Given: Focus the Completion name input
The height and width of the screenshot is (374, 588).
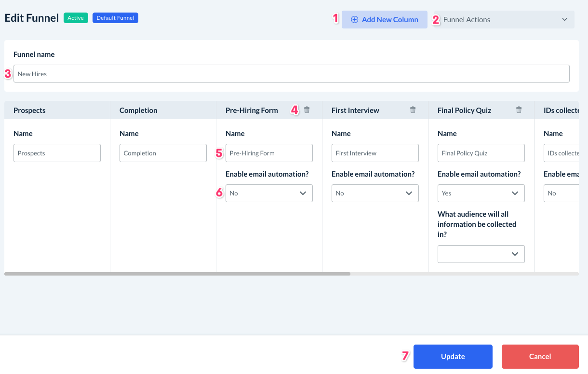Looking at the screenshot, I should pos(163,153).
